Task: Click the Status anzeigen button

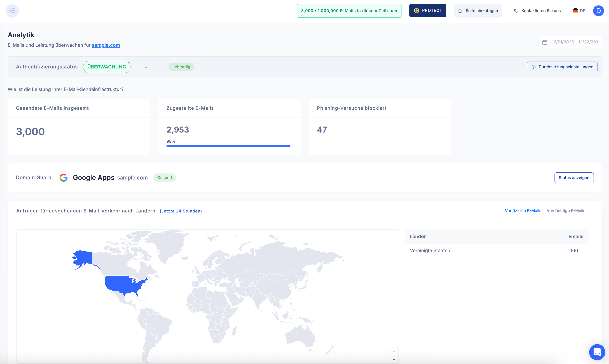Action: click(574, 178)
